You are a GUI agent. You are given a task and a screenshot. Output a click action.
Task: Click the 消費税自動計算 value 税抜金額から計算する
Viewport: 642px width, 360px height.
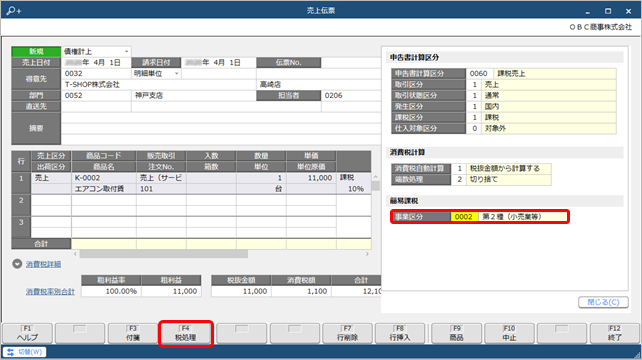click(508, 168)
